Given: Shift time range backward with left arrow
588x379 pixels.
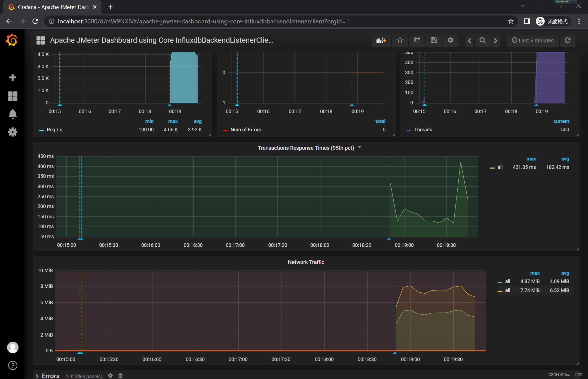Looking at the screenshot, I should tap(469, 41).
